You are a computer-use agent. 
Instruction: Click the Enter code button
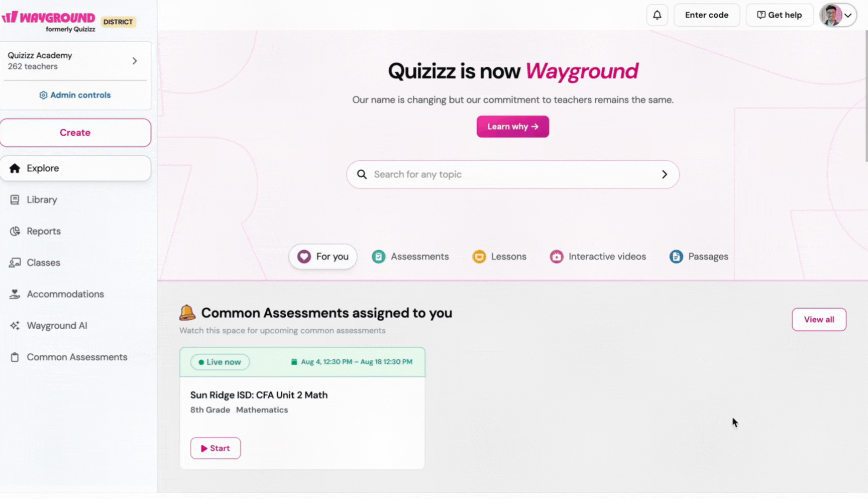coord(707,15)
